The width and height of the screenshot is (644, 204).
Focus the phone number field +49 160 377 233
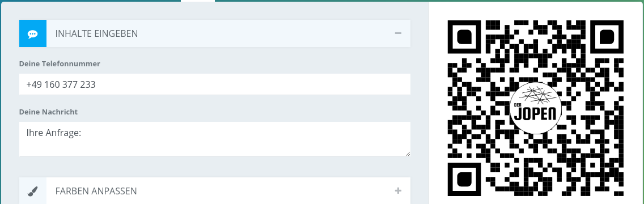click(x=215, y=84)
